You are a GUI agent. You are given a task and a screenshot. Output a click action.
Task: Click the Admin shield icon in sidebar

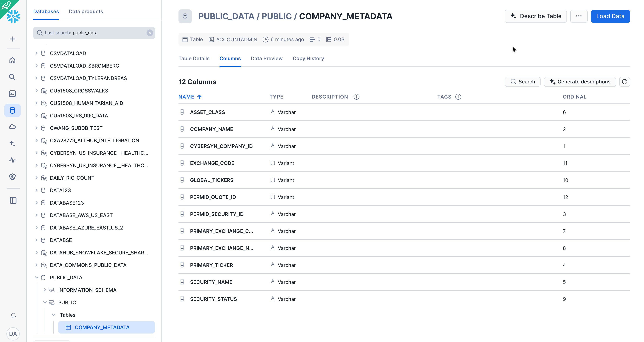coord(12,177)
